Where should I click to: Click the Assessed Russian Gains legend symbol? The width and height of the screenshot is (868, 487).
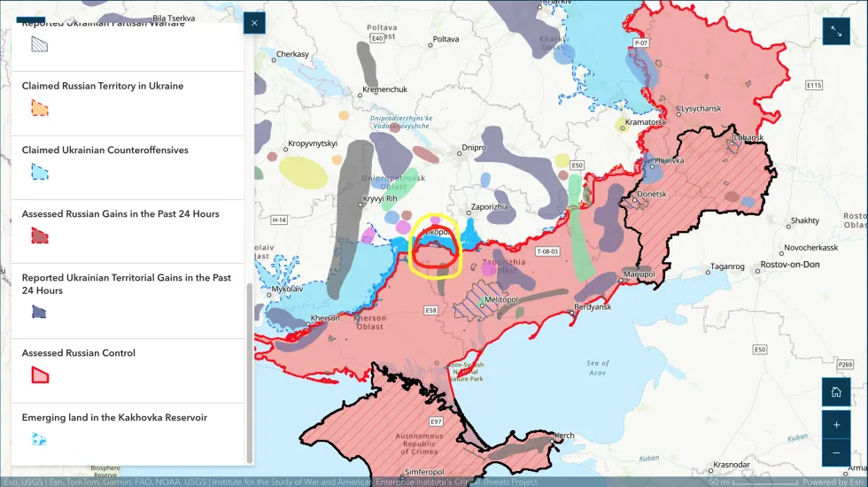pyautogui.click(x=40, y=236)
